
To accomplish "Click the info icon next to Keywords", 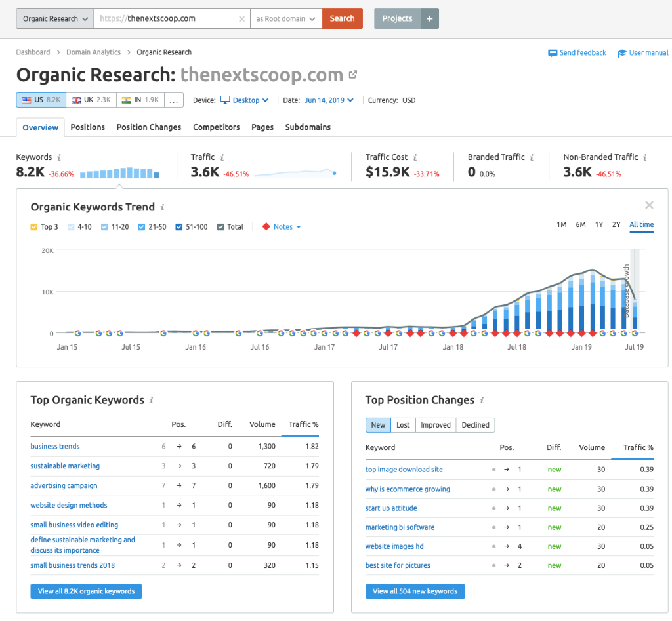I will click(x=59, y=157).
